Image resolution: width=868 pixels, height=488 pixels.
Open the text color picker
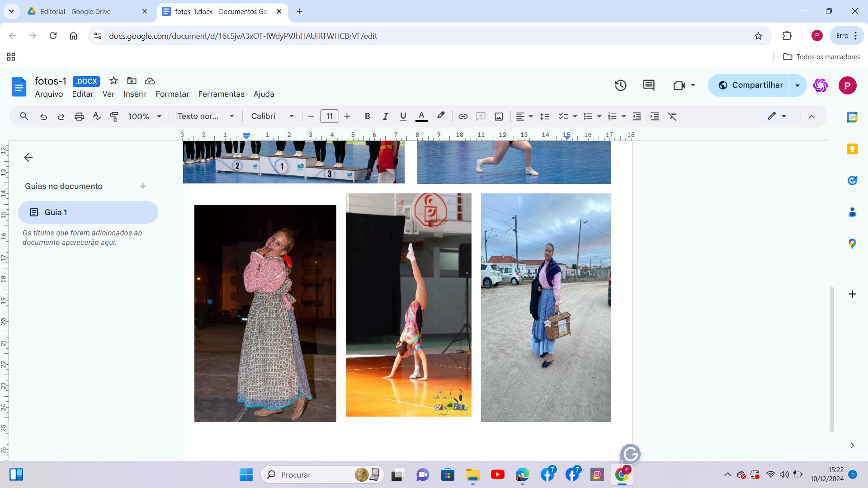[x=421, y=117]
